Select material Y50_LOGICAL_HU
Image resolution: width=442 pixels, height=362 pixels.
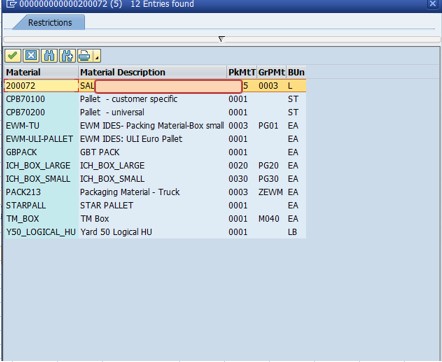pos(41,232)
